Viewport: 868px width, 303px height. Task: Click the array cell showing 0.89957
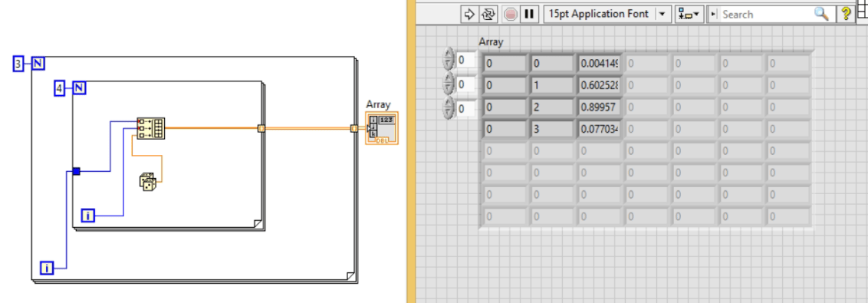[600, 107]
